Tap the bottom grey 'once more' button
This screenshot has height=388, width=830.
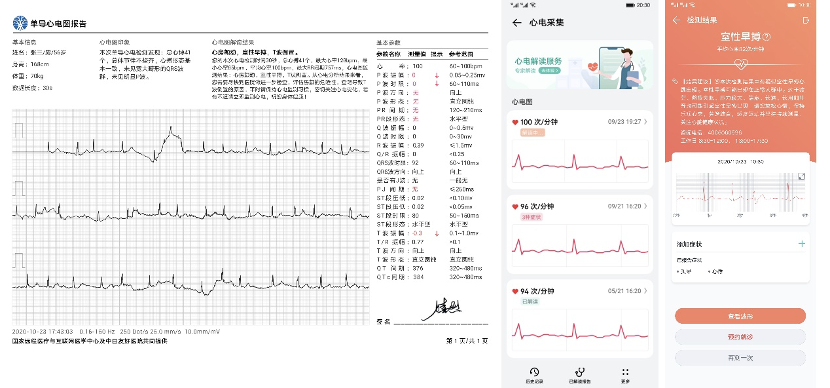(740, 358)
